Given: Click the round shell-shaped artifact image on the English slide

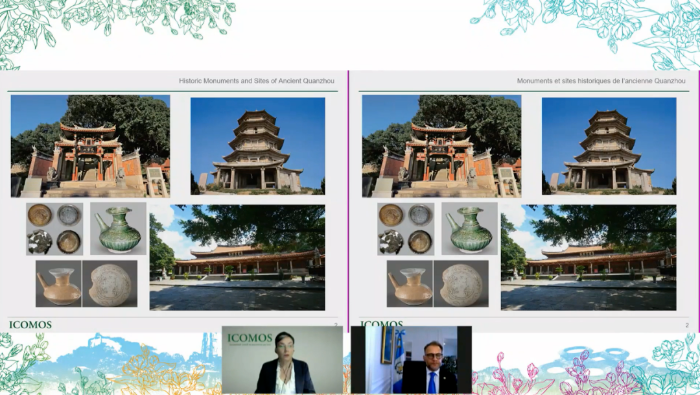Looking at the screenshot, I should [110, 284].
